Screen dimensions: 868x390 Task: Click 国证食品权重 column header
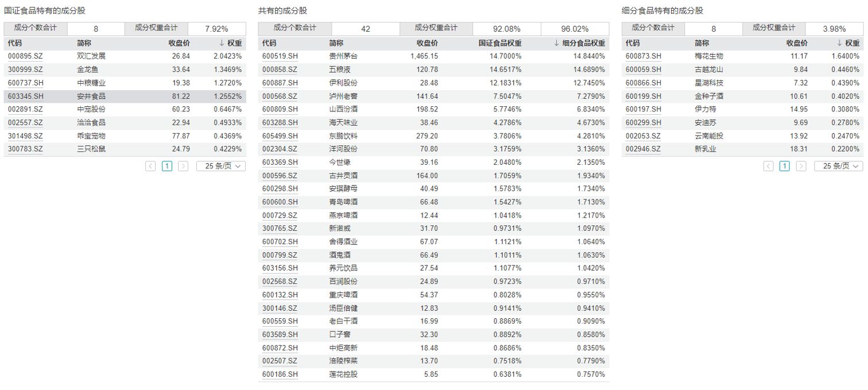[x=500, y=43]
